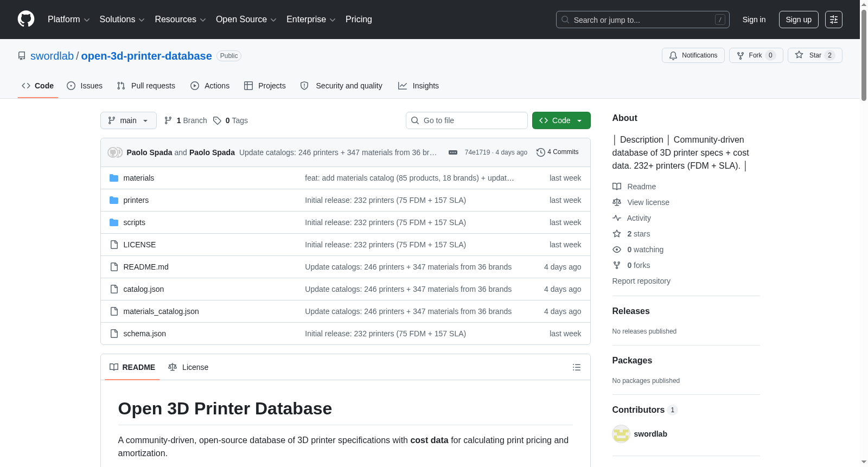
Task: Open commit message of materials folder row
Action: (410, 178)
